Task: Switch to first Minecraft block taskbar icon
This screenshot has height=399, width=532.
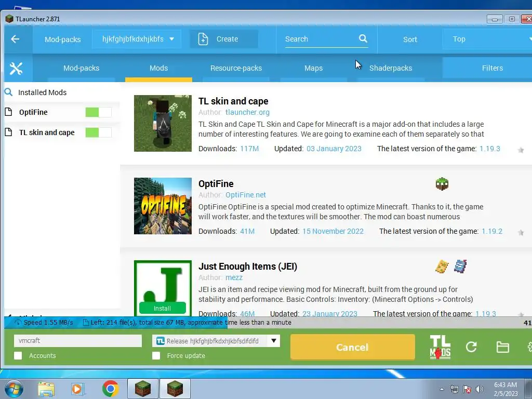Action: 143,389
